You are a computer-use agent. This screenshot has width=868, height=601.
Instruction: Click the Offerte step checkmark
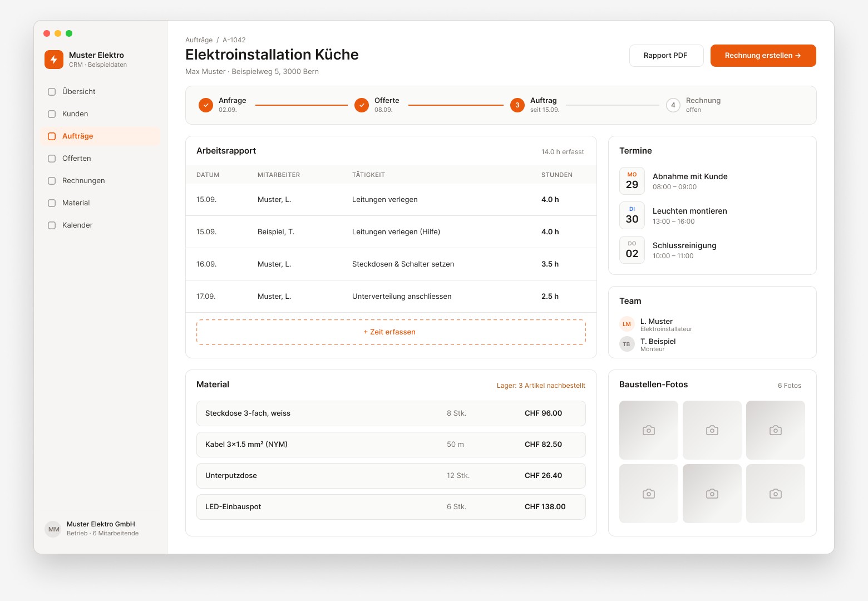pyautogui.click(x=362, y=105)
